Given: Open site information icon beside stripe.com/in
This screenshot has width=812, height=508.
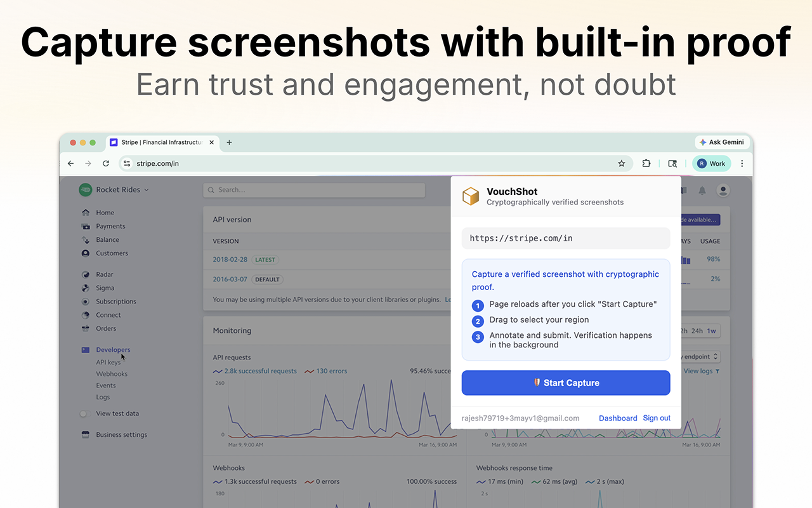Looking at the screenshot, I should tap(127, 163).
